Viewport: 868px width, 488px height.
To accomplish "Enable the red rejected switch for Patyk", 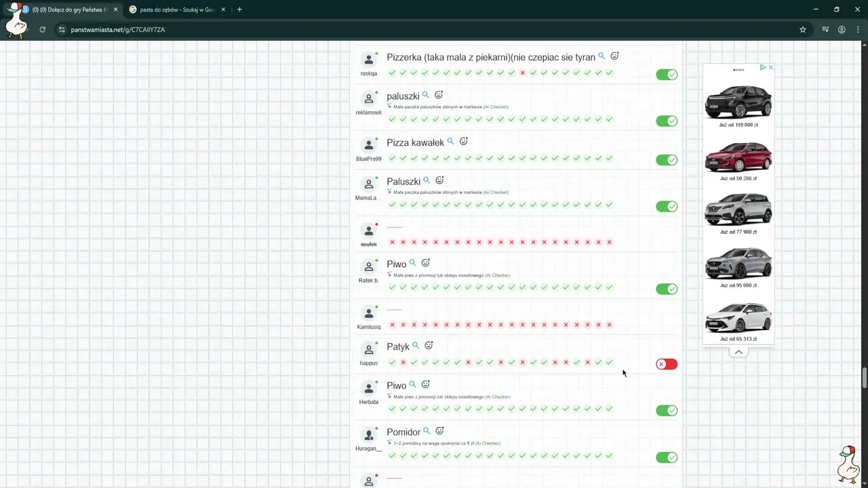I will tap(667, 364).
